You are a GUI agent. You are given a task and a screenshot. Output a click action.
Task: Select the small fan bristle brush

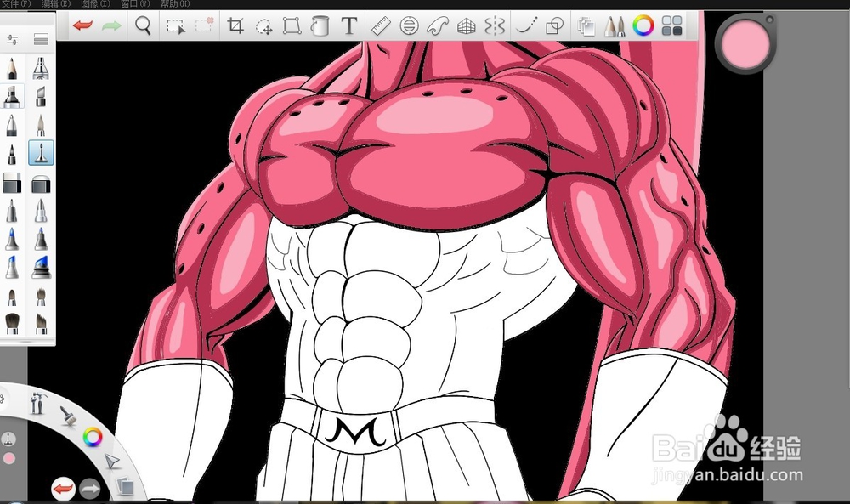pyautogui.click(x=41, y=297)
